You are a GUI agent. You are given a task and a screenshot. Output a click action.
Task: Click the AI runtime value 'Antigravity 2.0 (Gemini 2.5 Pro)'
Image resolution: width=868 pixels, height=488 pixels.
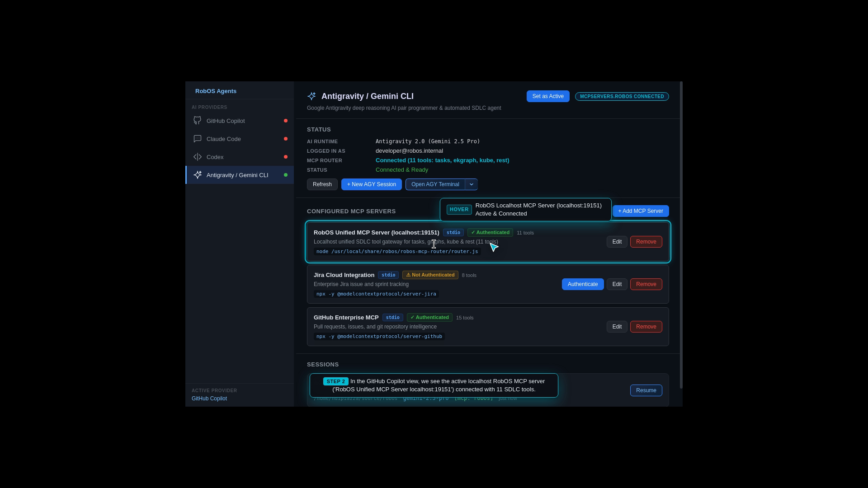[428, 141]
